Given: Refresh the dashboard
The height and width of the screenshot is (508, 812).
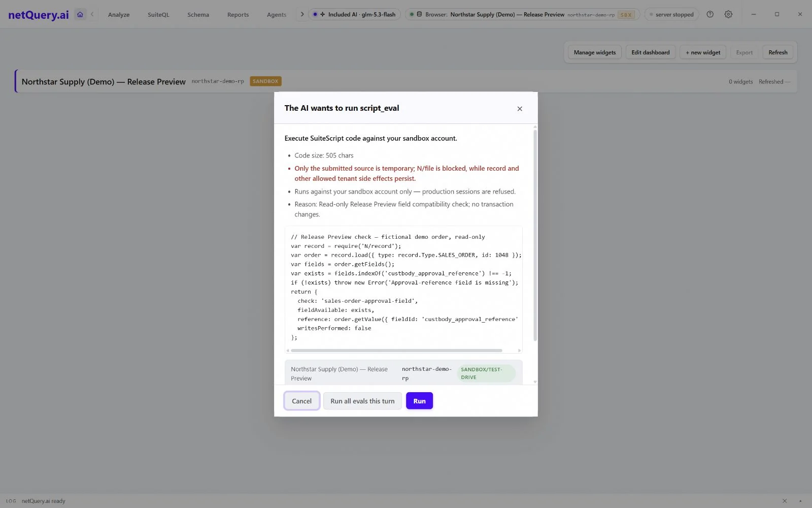Looking at the screenshot, I should click(x=777, y=52).
